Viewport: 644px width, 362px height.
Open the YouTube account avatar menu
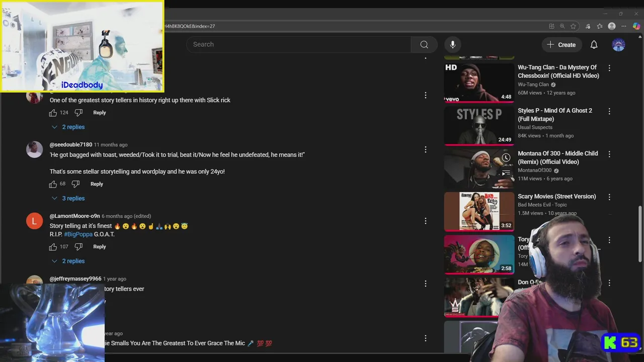coord(618,45)
